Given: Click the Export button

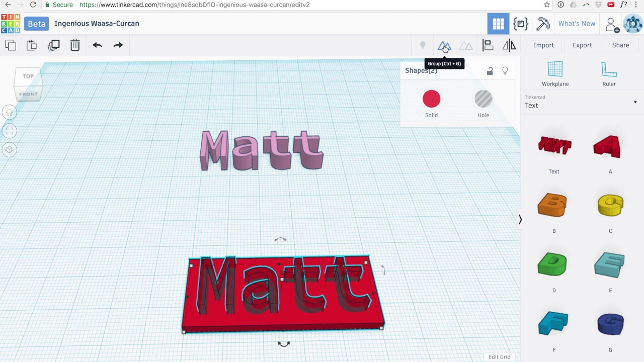Looking at the screenshot, I should [582, 45].
